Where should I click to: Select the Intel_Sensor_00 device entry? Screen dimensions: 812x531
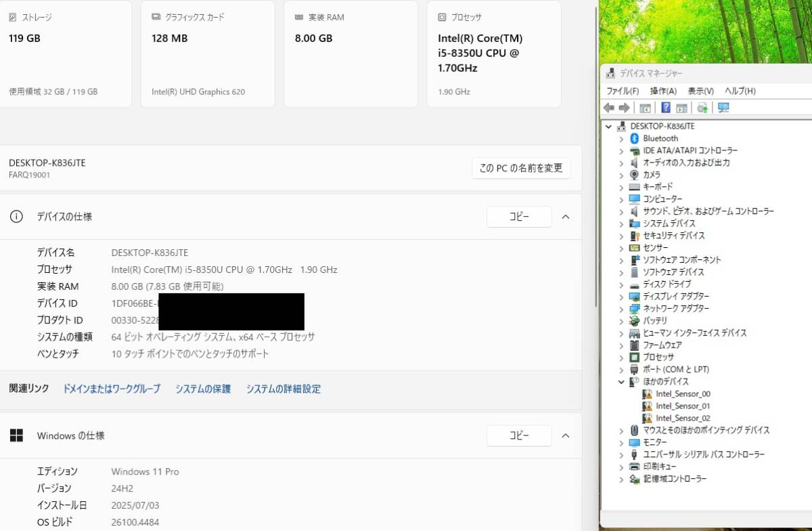tap(683, 394)
